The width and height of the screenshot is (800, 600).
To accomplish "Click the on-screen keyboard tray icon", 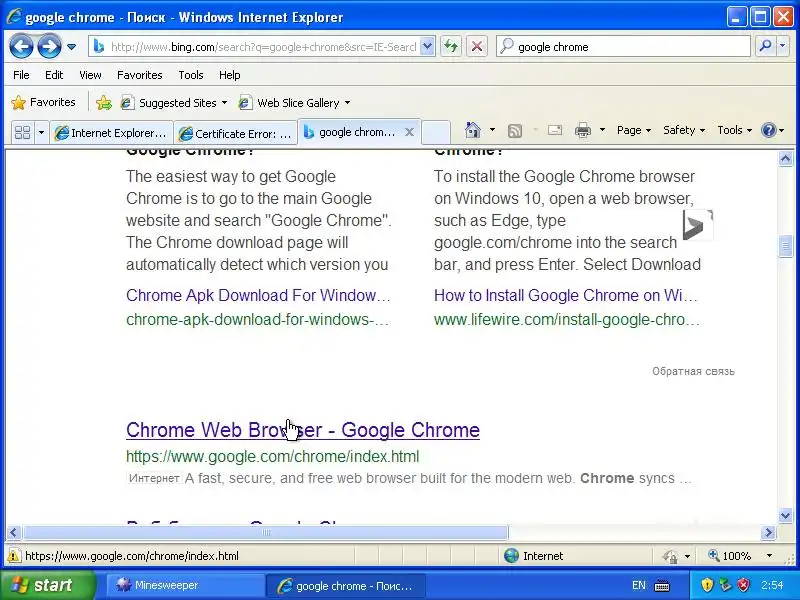I will click(x=662, y=585).
